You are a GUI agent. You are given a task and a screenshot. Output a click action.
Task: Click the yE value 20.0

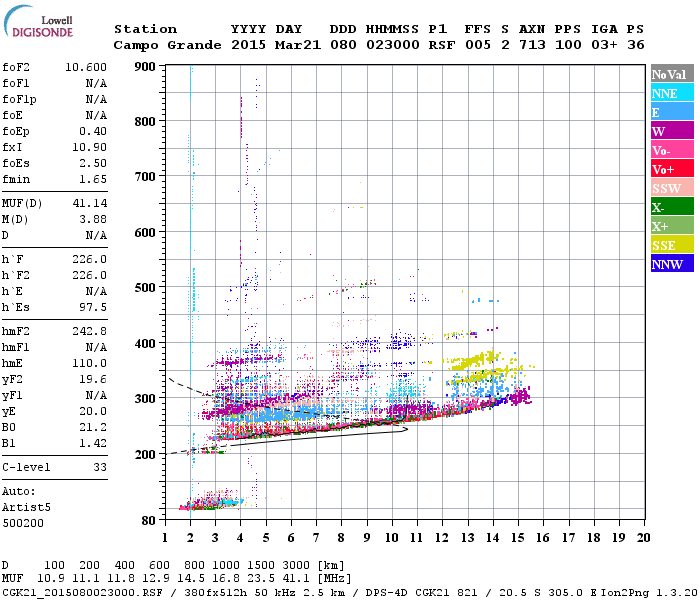tap(93, 412)
